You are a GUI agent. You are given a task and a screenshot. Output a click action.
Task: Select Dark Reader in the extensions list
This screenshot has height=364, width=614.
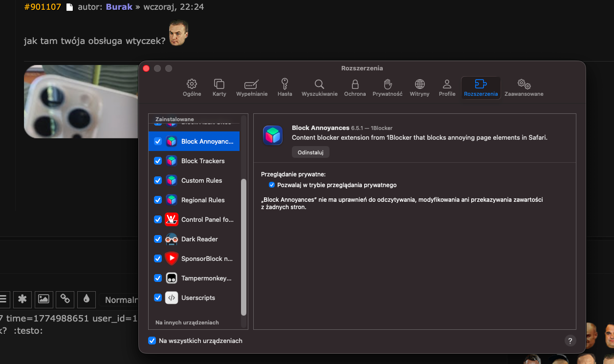(x=194, y=239)
